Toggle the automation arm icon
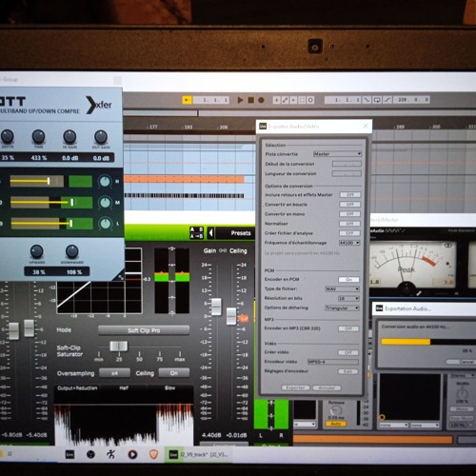Image resolution: width=476 pixels, height=476 pixels. tap(286, 100)
